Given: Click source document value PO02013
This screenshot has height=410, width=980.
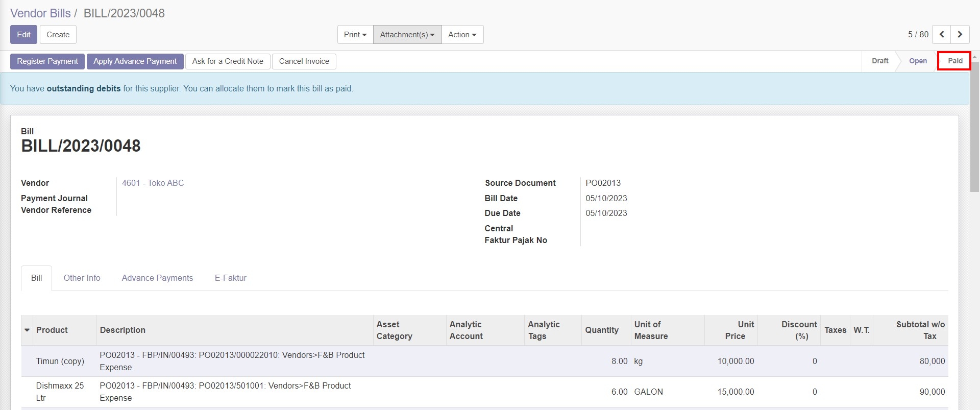Looking at the screenshot, I should point(603,183).
